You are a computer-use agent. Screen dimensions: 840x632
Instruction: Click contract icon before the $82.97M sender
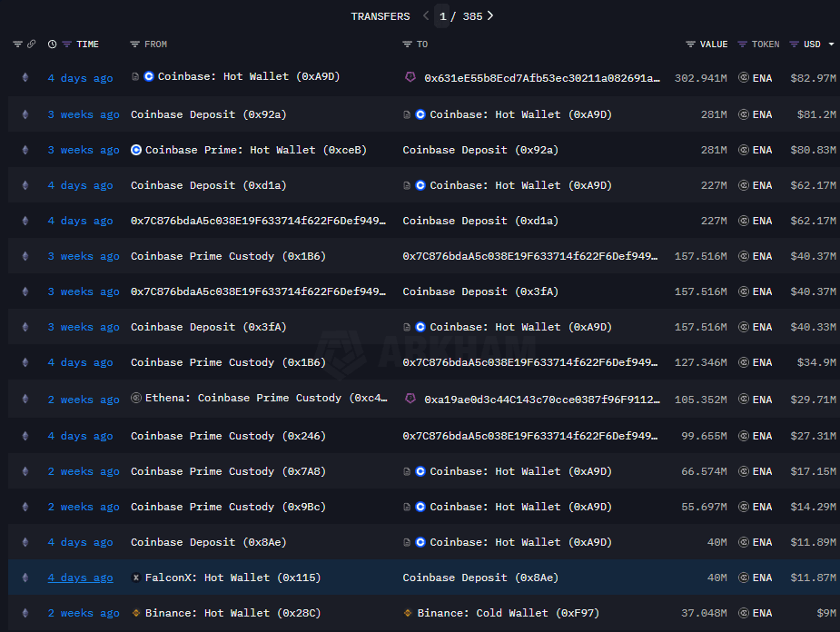135,76
